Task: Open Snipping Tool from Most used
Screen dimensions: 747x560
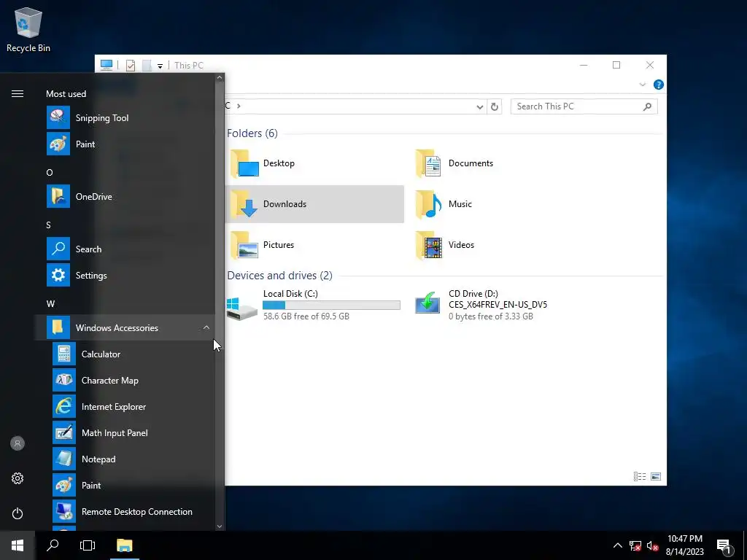Action: click(125, 118)
